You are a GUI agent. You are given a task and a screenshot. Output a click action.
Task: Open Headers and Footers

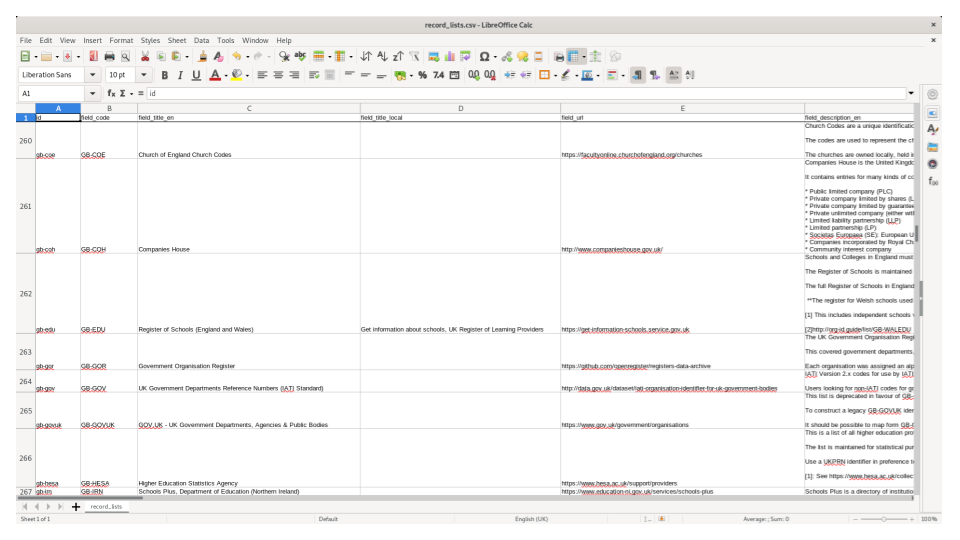tap(538, 56)
